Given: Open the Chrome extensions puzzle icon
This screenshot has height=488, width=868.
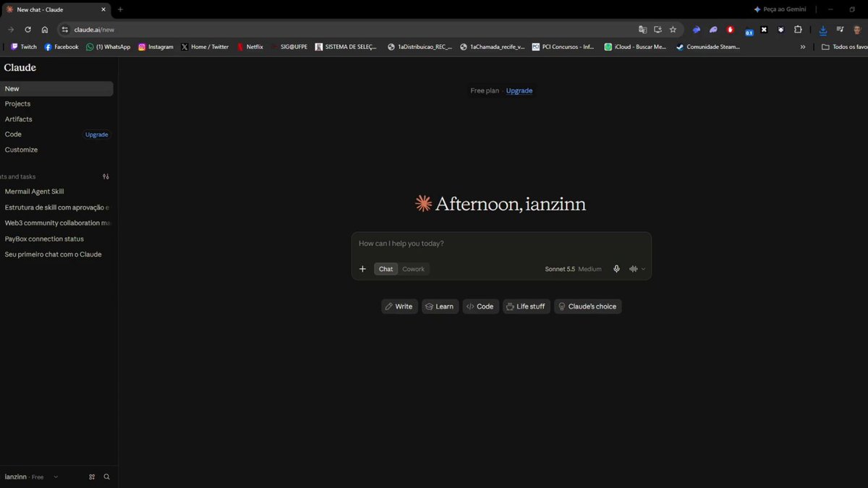Looking at the screenshot, I should pyautogui.click(x=798, y=30).
